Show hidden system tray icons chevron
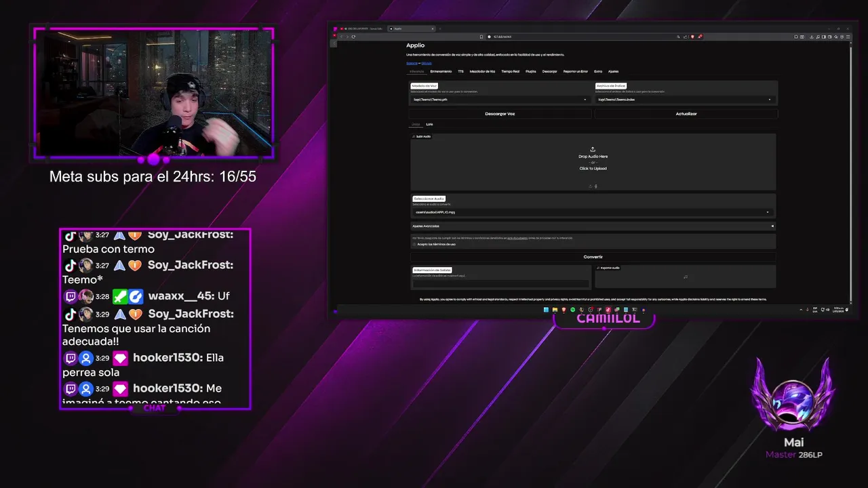 click(801, 310)
